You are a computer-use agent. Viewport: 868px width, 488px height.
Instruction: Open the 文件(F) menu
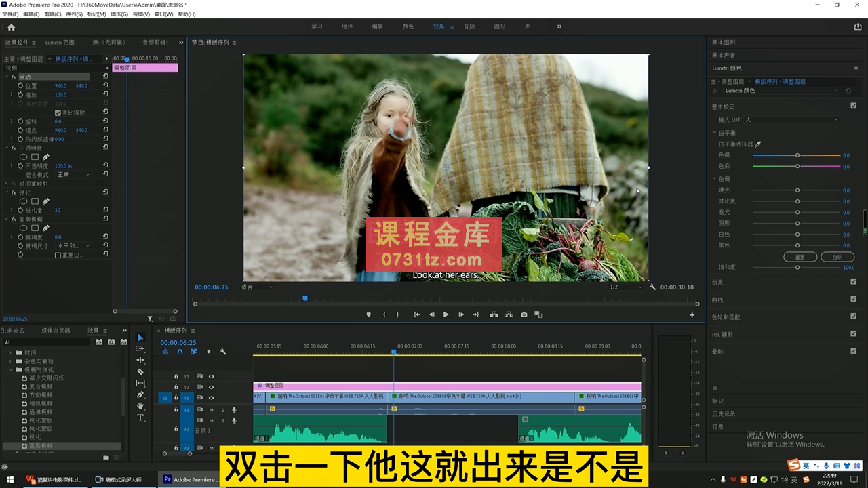tap(10, 14)
